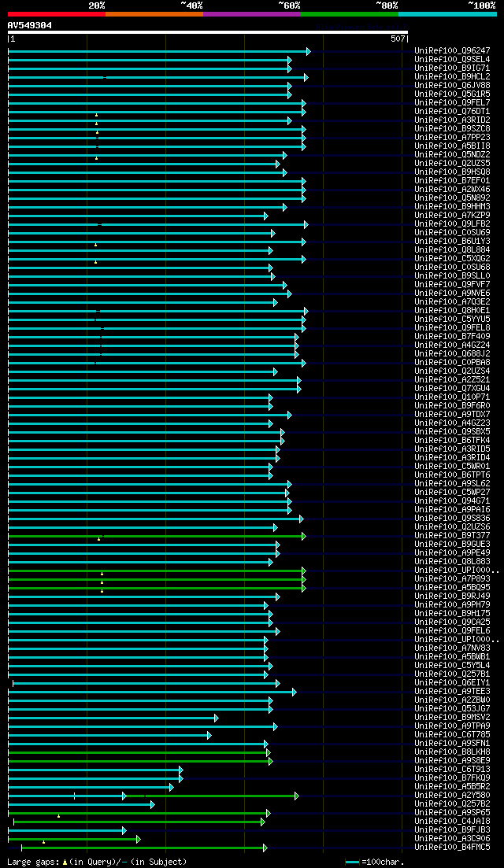Image resolution: width=504 pixels, height=868 pixels.
Task: Click the cyan ~100% identity legend segment
Action: [447, 13]
